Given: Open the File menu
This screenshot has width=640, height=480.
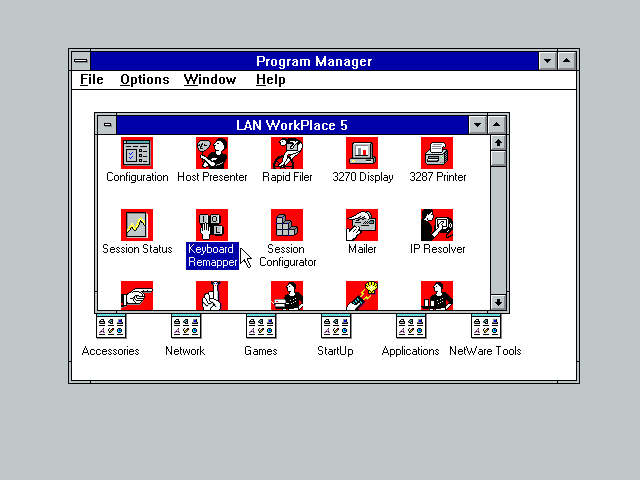Looking at the screenshot, I should pos(91,80).
